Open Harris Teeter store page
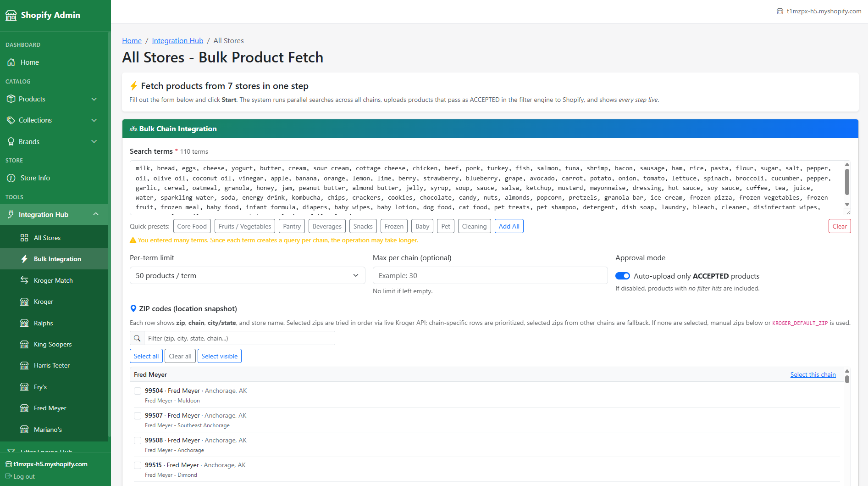This screenshot has height=486, width=868. click(x=54, y=365)
